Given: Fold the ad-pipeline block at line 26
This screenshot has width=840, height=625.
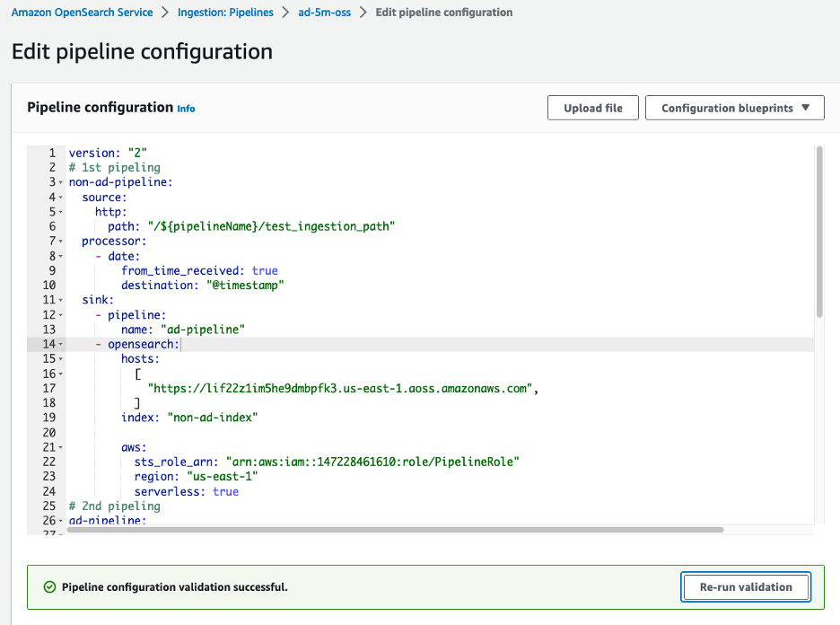Looking at the screenshot, I should tap(60, 521).
